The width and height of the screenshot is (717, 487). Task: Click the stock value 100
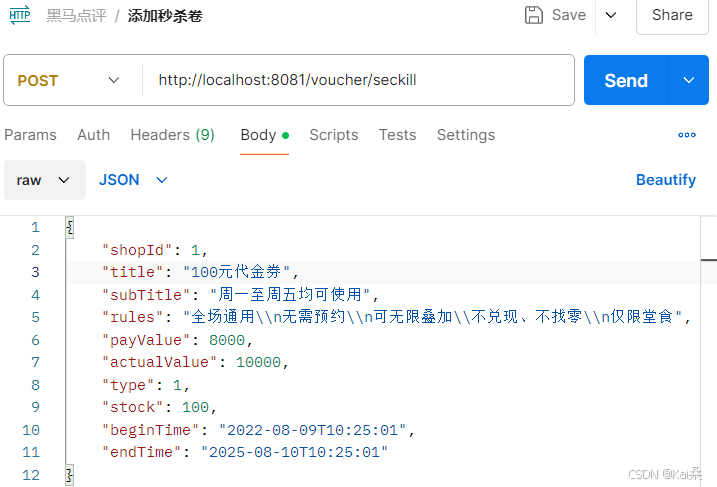pos(195,407)
